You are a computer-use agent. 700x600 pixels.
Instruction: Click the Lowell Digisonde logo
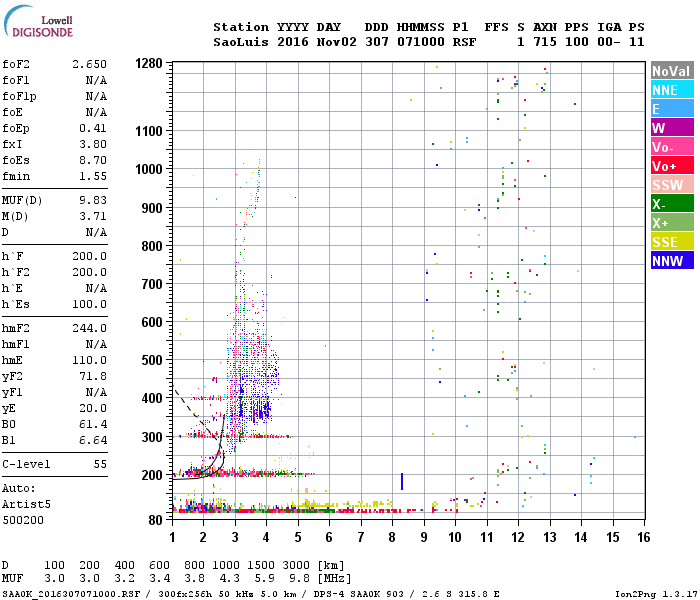tap(38, 21)
